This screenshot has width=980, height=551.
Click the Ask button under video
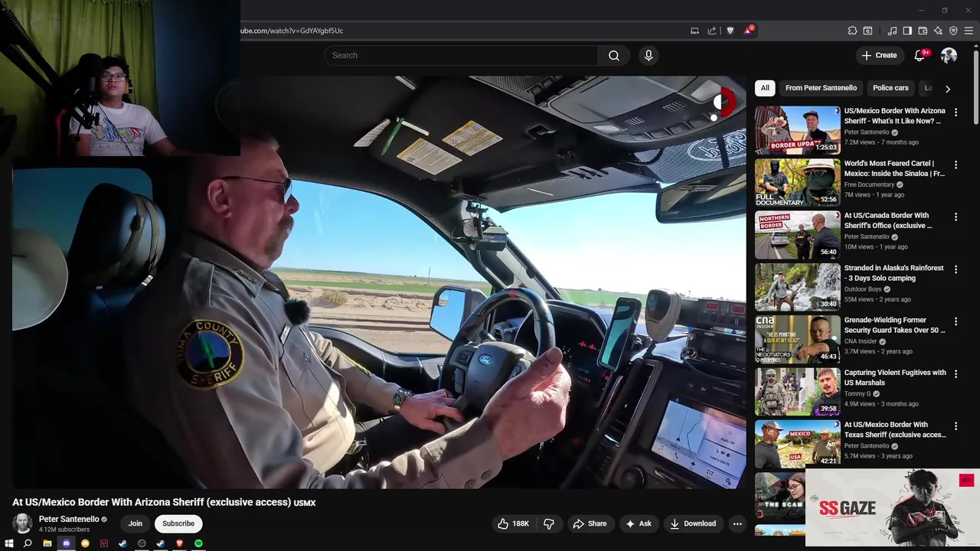[x=639, y=523]
